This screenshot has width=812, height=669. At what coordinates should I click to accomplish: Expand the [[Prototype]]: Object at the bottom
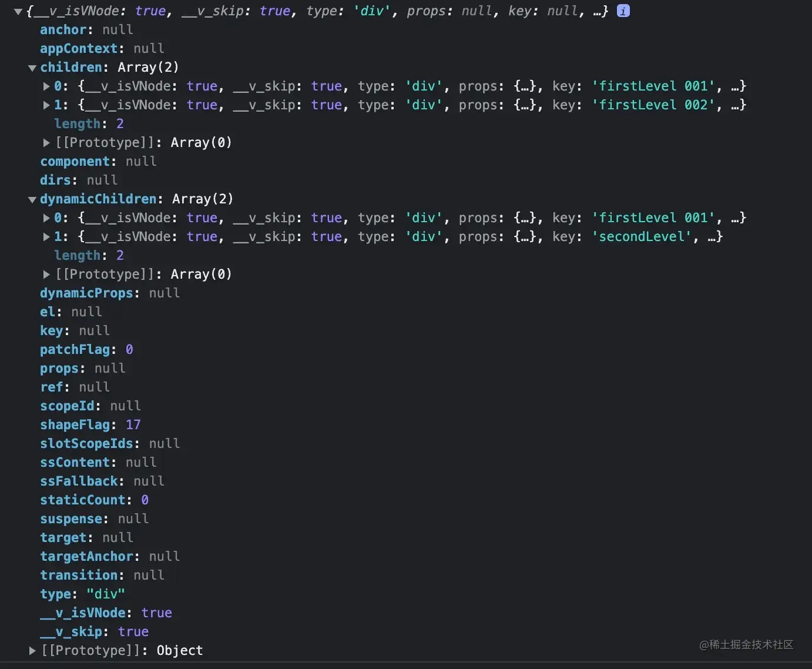click(32, 650)
